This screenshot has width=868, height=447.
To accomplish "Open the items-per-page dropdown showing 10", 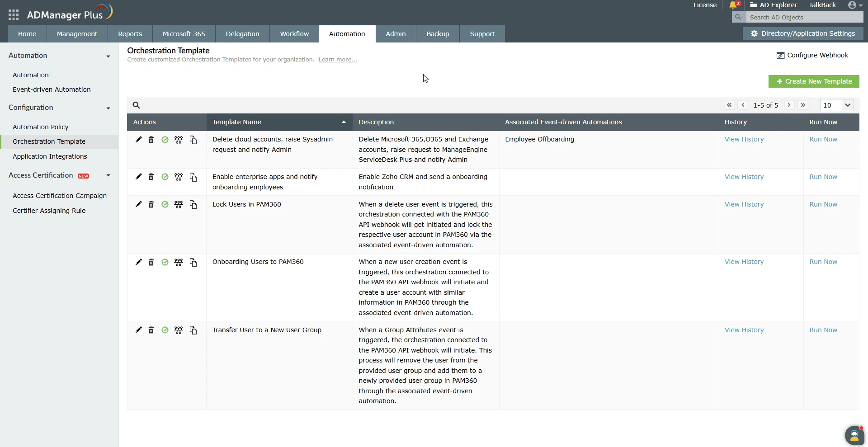I will [x=836, y=105].
